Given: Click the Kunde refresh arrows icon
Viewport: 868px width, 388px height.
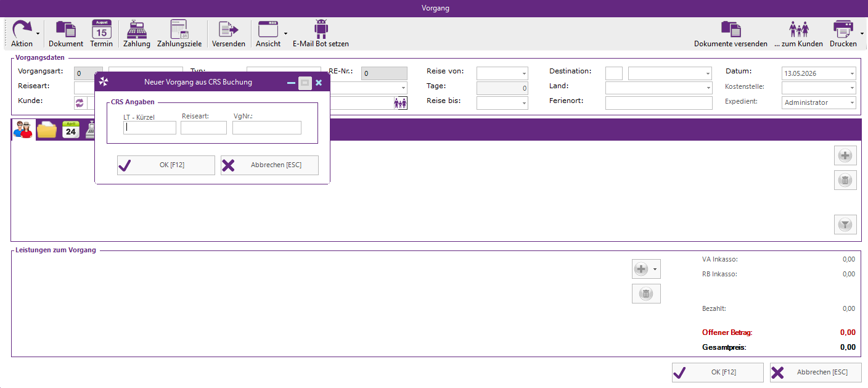Looking at the screenshot, I should coord(79,103).
